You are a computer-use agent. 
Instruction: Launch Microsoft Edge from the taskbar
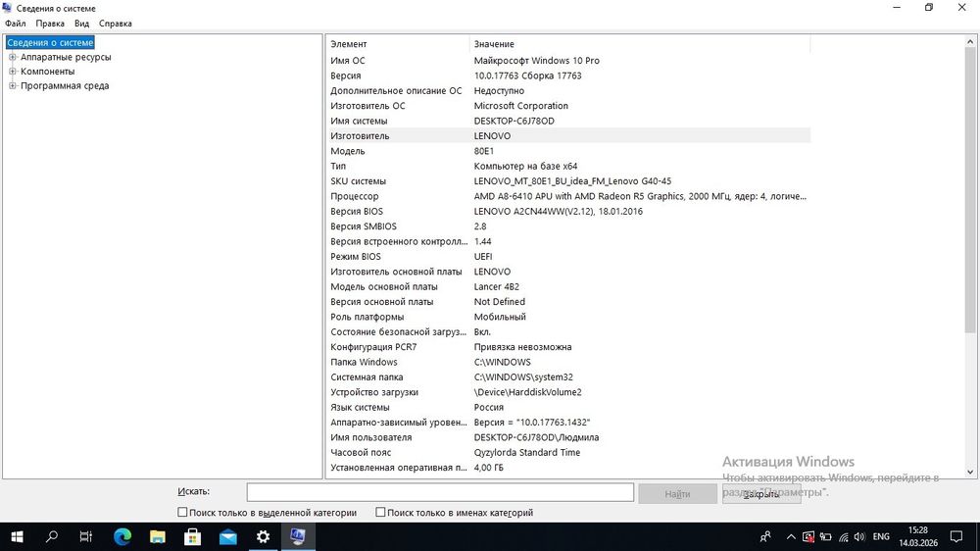tap(122, 536)
